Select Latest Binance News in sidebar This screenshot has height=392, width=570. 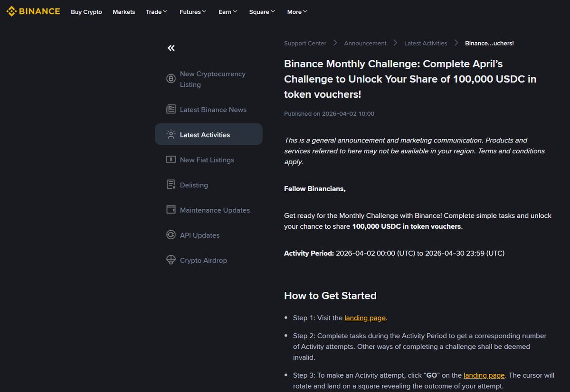[209, 110]
